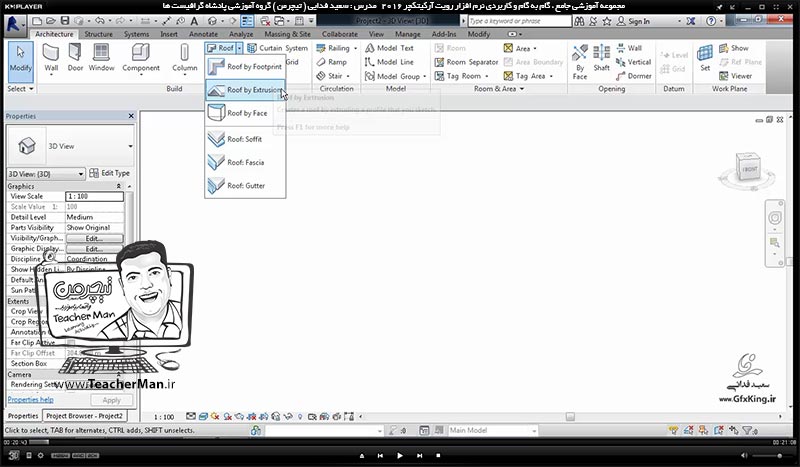Screen dimensions: 800x467
Task: Select Roof: Fascia option
Action: [245, 162]
